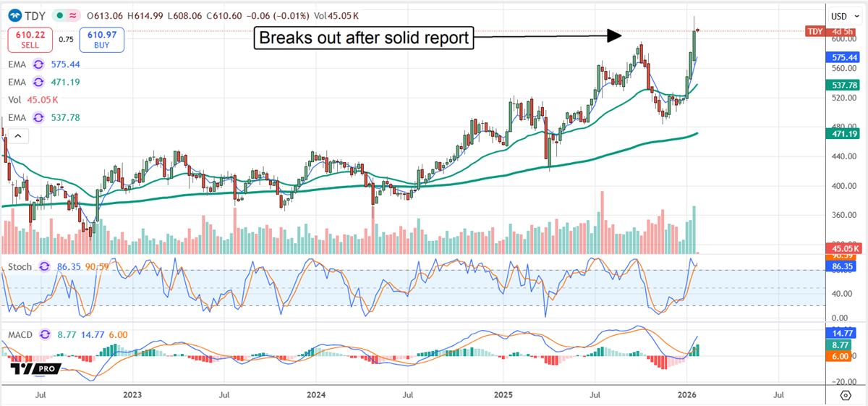Click the 'Breaks out after solid report' annotation
This screenshot has width=868, height=406.
(x=363, y=38)
